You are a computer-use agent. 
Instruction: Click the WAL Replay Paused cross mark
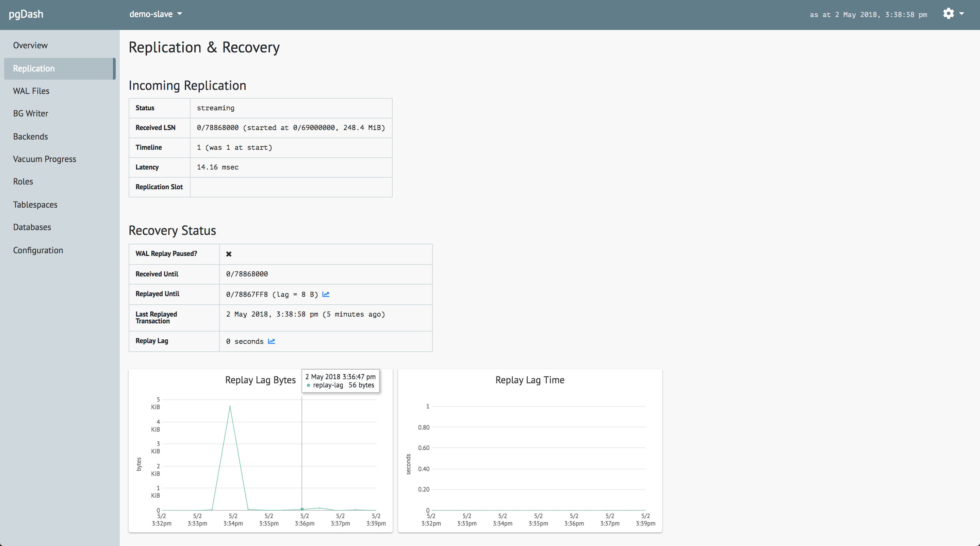click(x=229, y=254)
